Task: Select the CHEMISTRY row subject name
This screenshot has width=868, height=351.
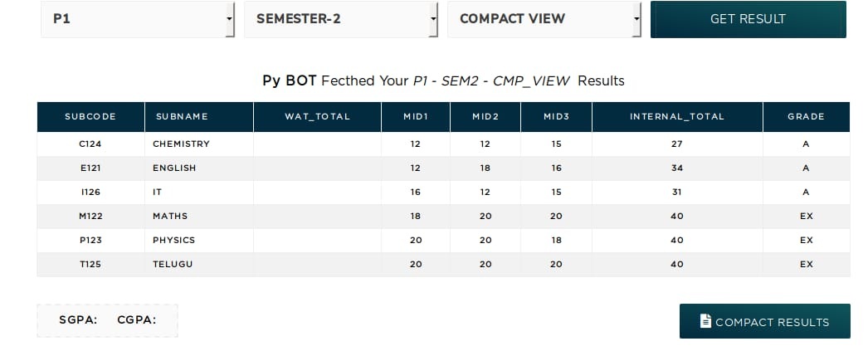Action: [x=181, y=144]
